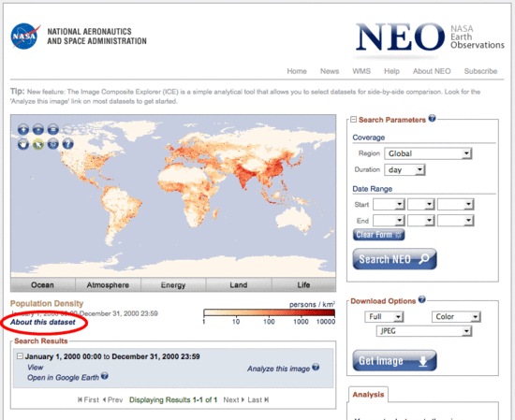Click the NASA meatball logo
Image resolution: width=515 pixels, height=420 pixels.
coord(24,36)
